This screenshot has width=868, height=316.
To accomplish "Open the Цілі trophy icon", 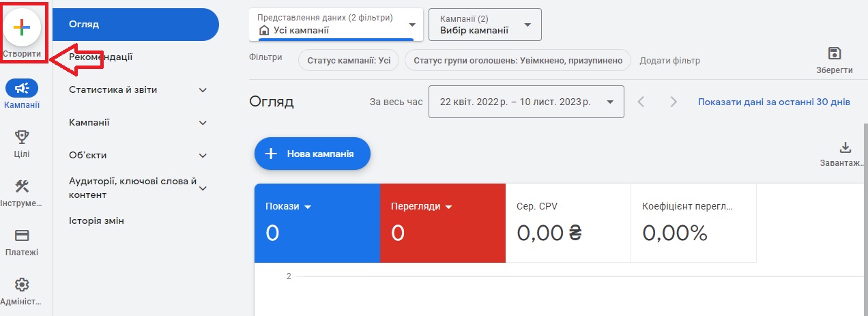I will point(22,137).
